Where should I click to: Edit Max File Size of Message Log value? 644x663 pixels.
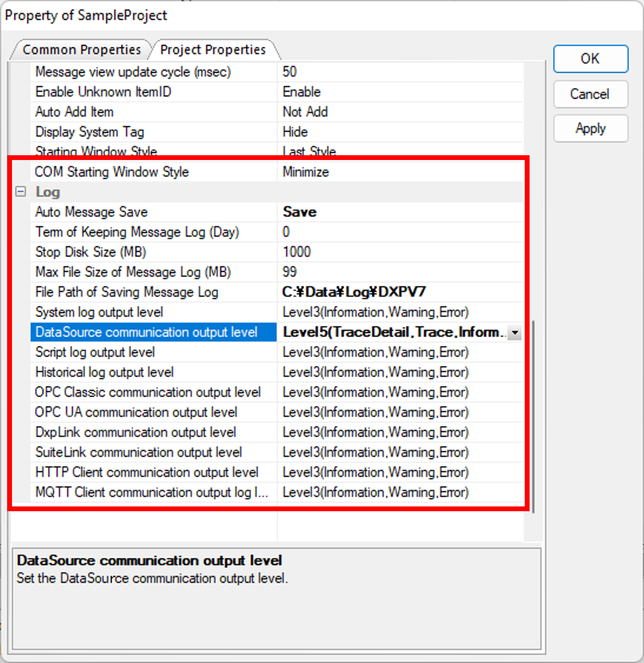(x=399, y=272)
